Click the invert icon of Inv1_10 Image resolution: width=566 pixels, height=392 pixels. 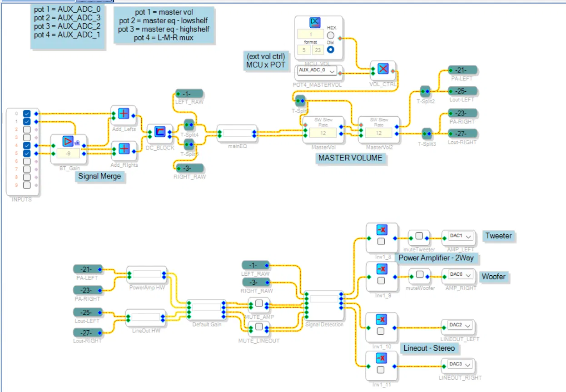382,320
